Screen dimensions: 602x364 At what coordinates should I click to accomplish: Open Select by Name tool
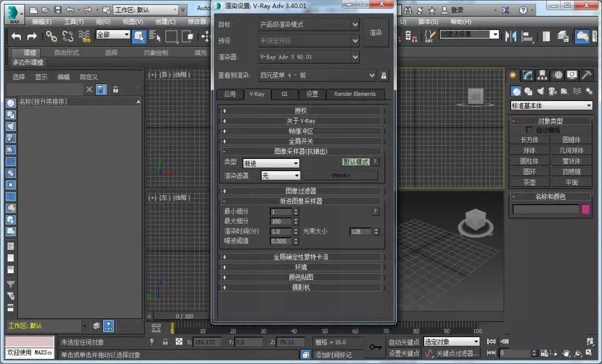[x=155, y=36]
